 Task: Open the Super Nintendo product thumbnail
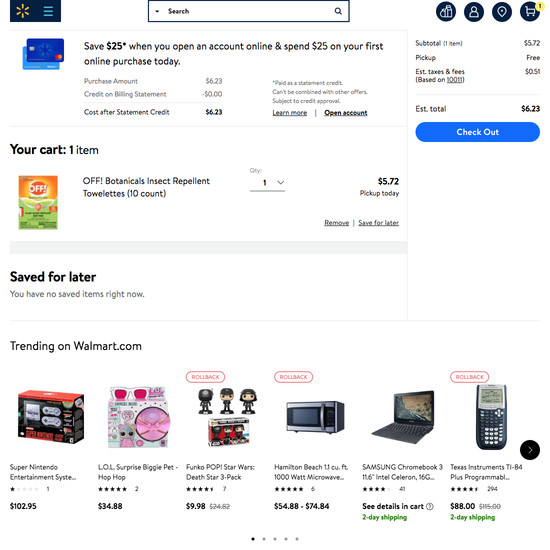(x=51, y=417)
